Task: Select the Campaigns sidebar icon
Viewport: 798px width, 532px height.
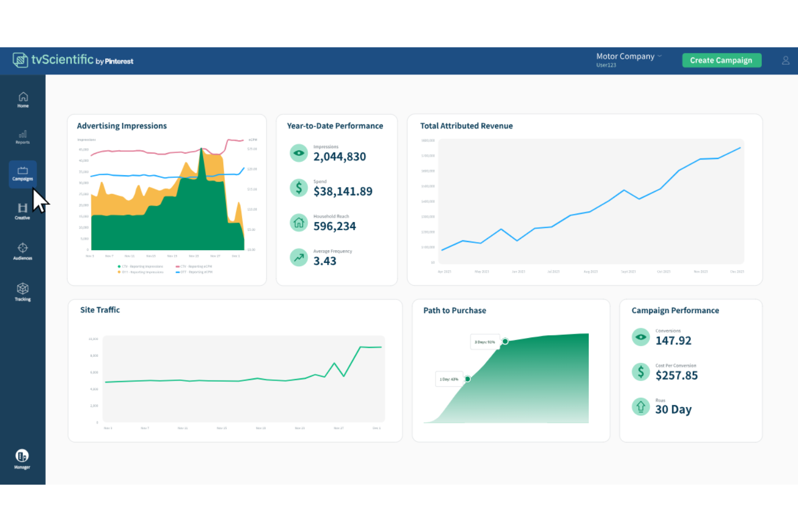Action: tap(23, 174)
